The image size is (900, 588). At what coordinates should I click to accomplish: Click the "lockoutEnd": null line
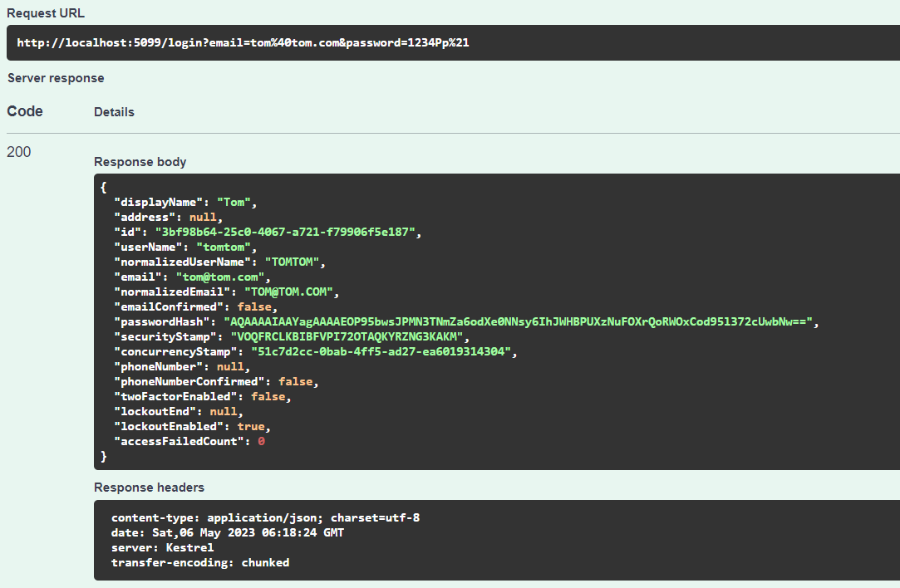pyautogui.click(x=179, y=411)
